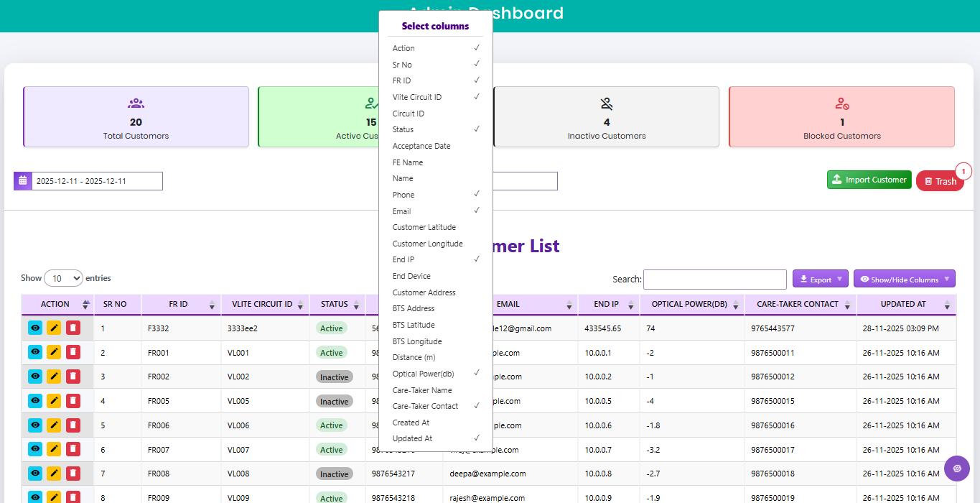Open the Show/Hide Columns dropdown

tap(905, 279)
